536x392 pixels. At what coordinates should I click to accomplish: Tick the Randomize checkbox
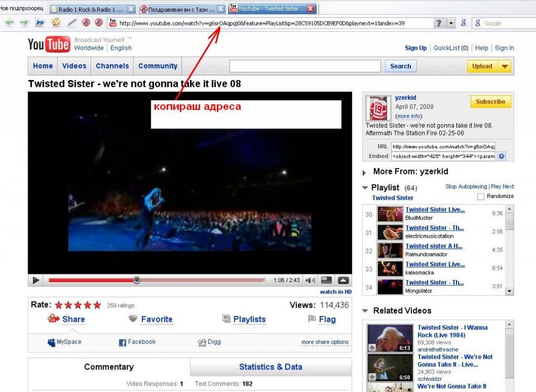(481, 196)
